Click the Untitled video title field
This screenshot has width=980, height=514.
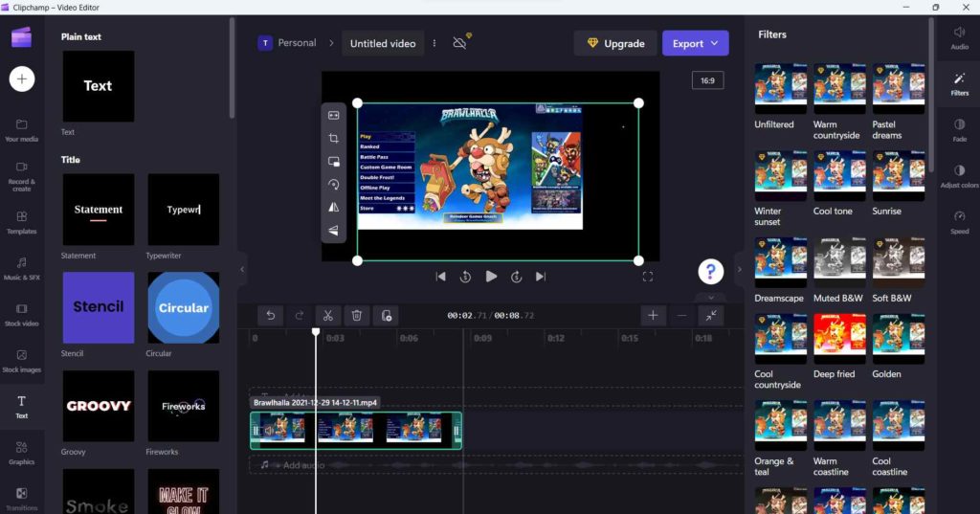click(383, 44)
